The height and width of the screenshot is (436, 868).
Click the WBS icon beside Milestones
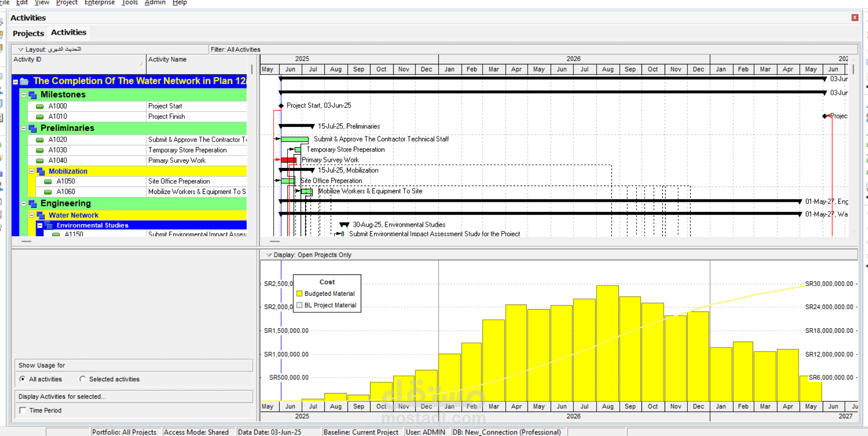click(x=32, y=95)
